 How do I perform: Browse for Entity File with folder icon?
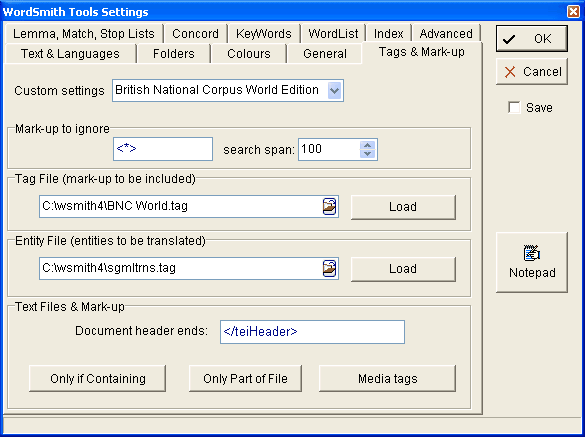329,268
